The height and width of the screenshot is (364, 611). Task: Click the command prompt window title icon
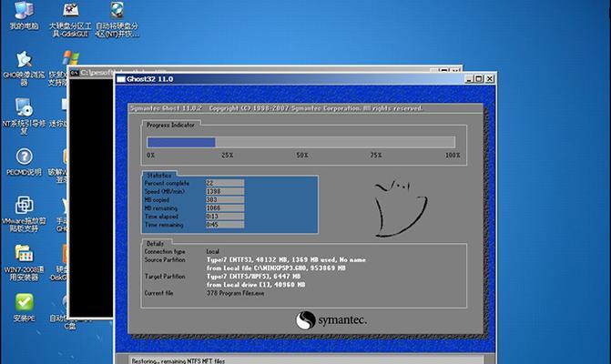click(75, 73)
